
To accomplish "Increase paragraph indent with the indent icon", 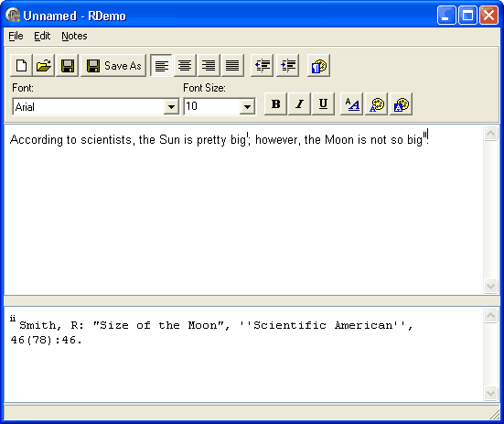I will pos(288,66).
